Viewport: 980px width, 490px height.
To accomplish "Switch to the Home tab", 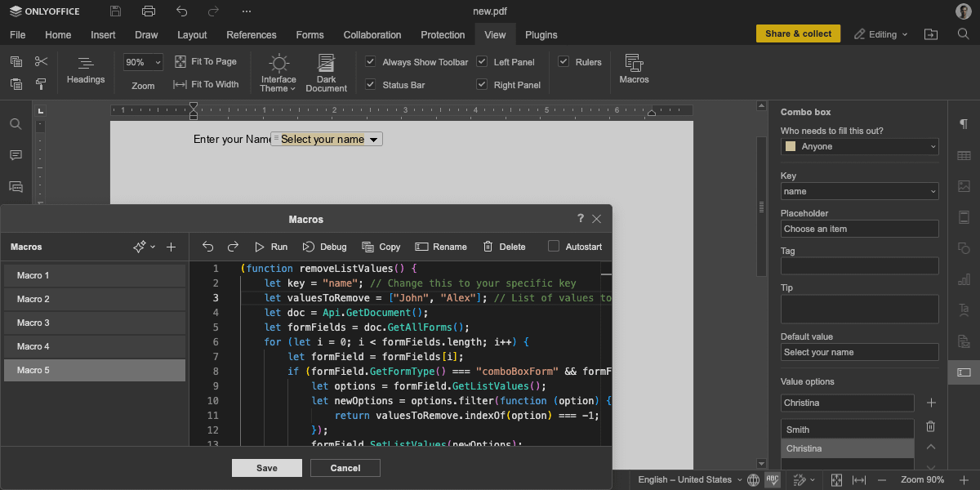I will (x=58, y=34).
